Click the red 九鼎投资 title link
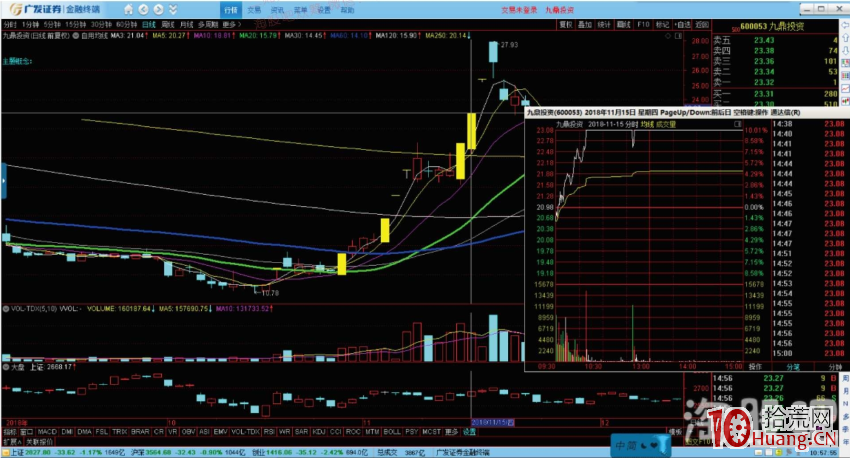This screenshot has width=850, height=458. (559, 10)
